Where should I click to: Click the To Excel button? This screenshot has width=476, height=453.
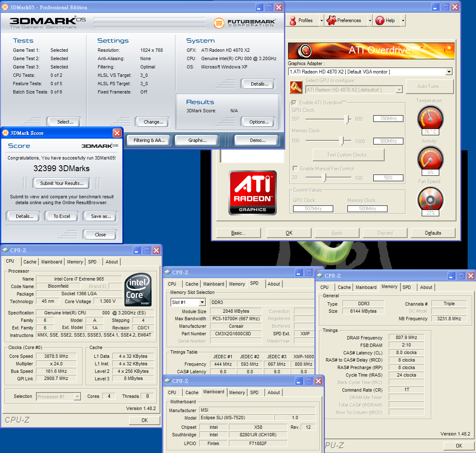(x=62, y=216)
